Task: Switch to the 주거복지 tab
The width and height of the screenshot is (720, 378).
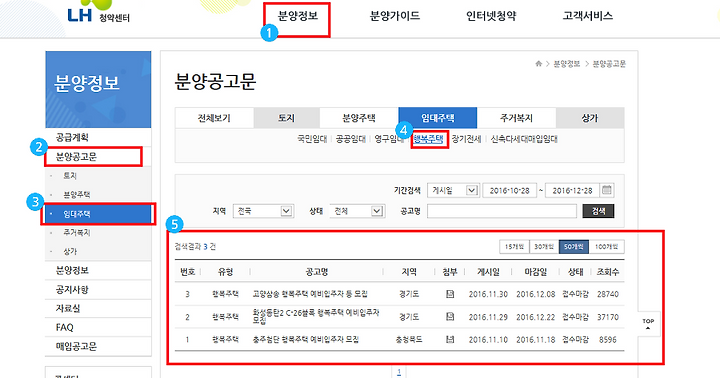Action: click(516, 118)
